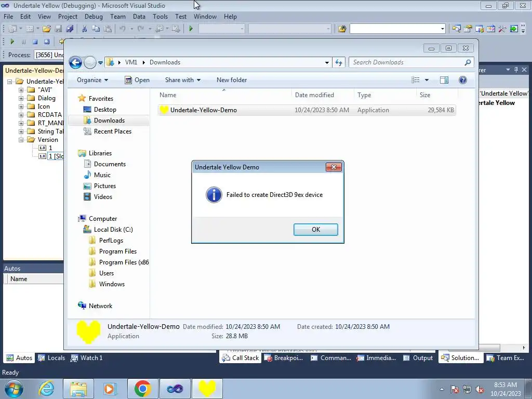Click the Find in Files icon

point(342,29)
